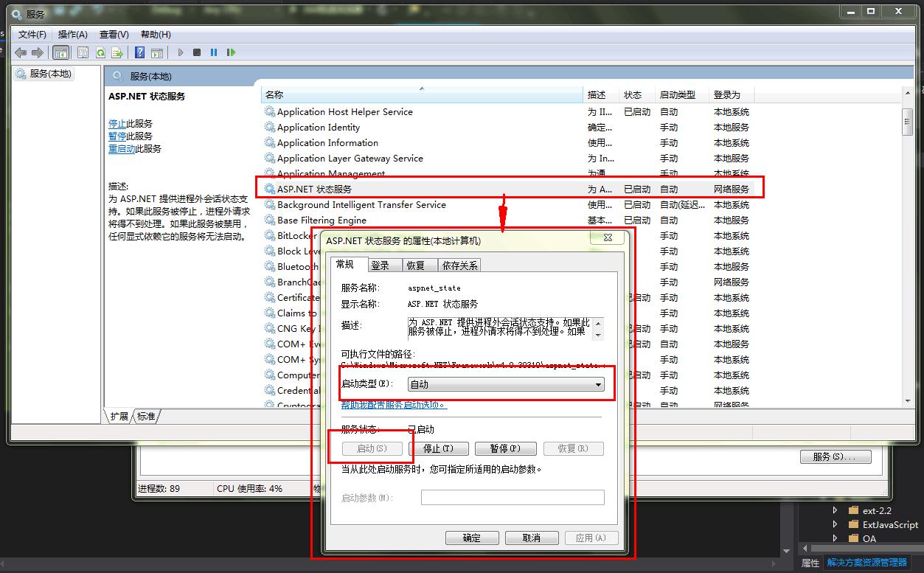Viewport: 924px width, 573px height.
Task: Click the Stop Service square icon
Action: (x=197, y=52)
